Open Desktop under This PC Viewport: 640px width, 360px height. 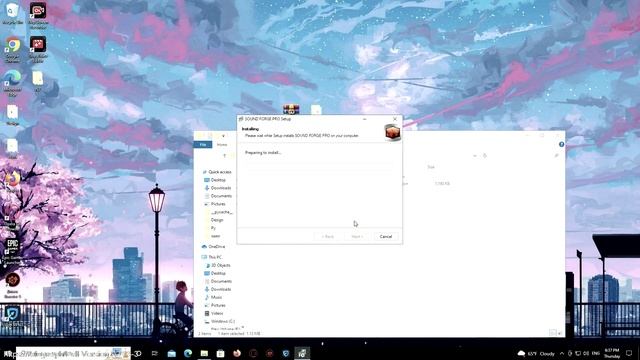tap(218, 273)
